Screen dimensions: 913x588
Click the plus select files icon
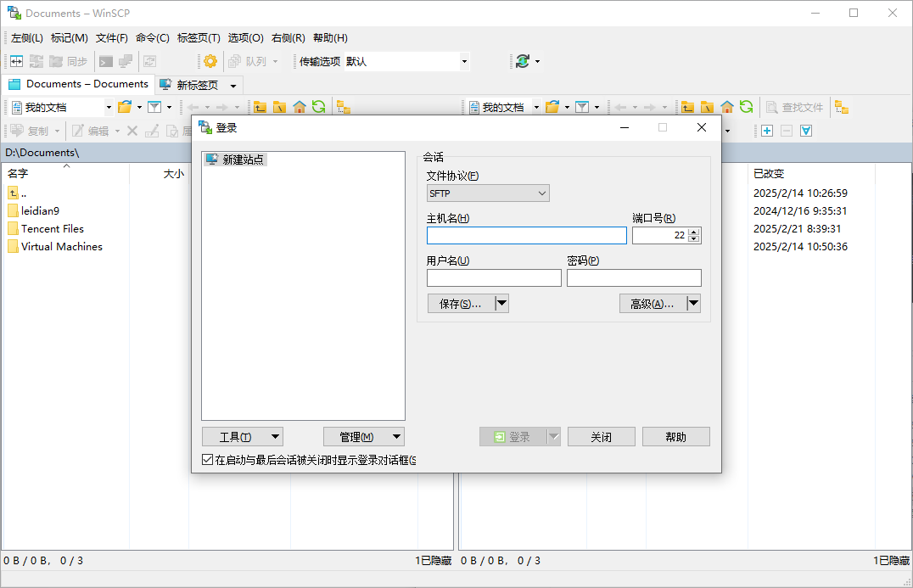[767, 131]
